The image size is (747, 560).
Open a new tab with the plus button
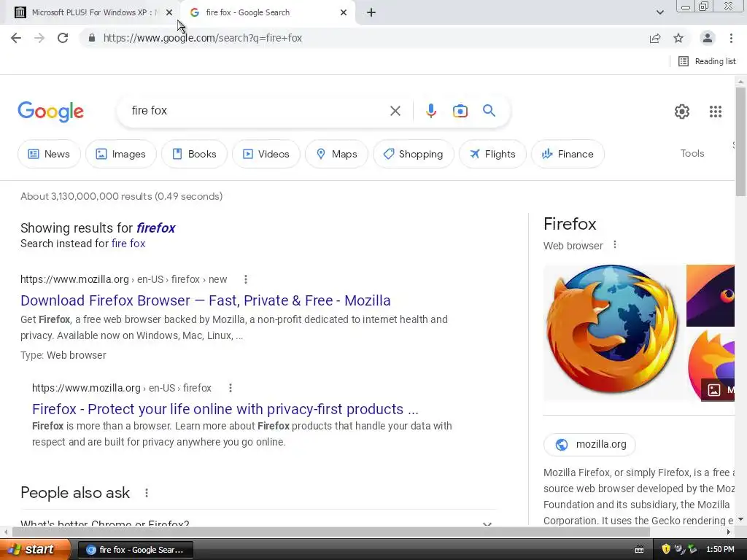[371, 12]
